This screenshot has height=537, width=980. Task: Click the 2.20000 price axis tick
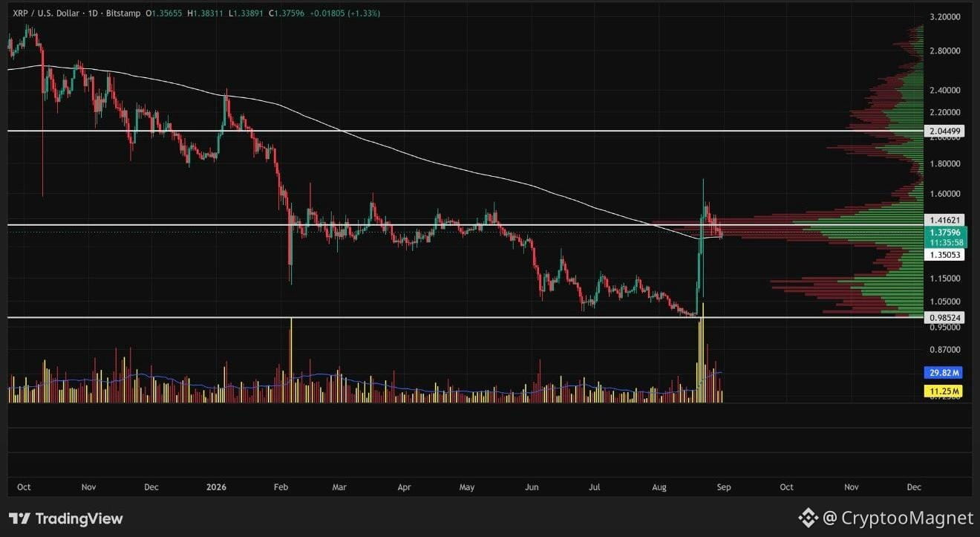(946, 112)
